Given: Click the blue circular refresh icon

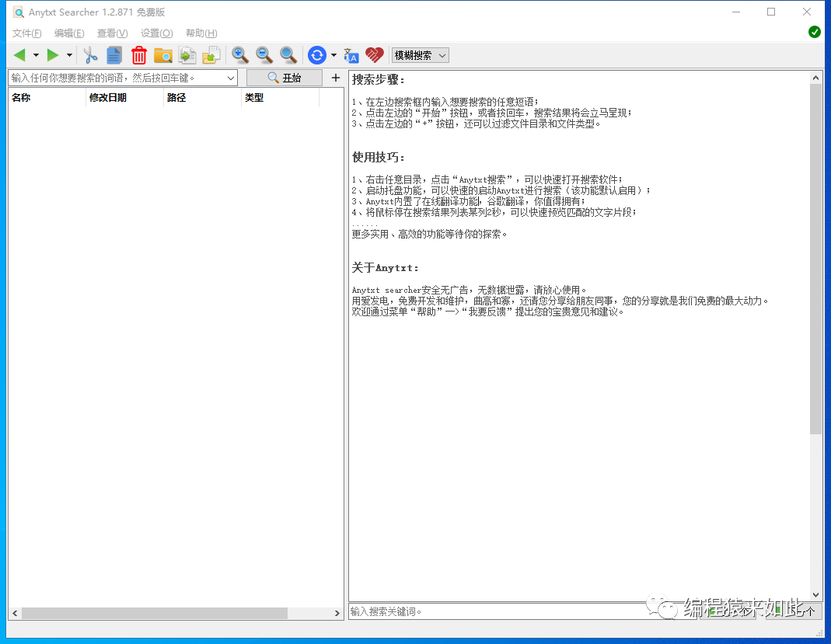Looking at the screenshot, I should point(317,55).
